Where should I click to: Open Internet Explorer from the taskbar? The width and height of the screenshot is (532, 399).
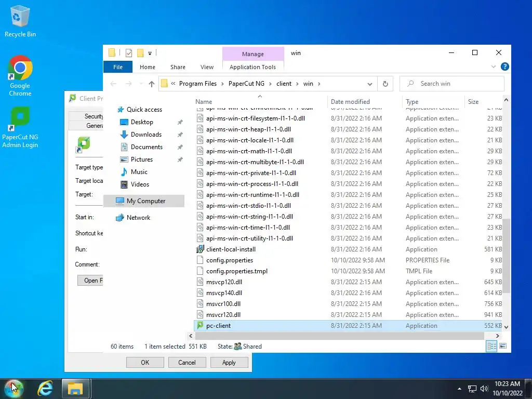point(45,389)
